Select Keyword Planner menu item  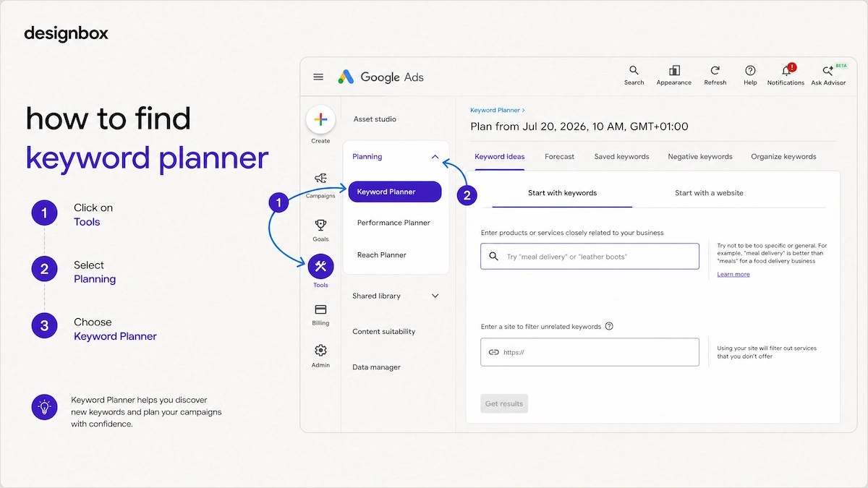(x=394, y=192)
